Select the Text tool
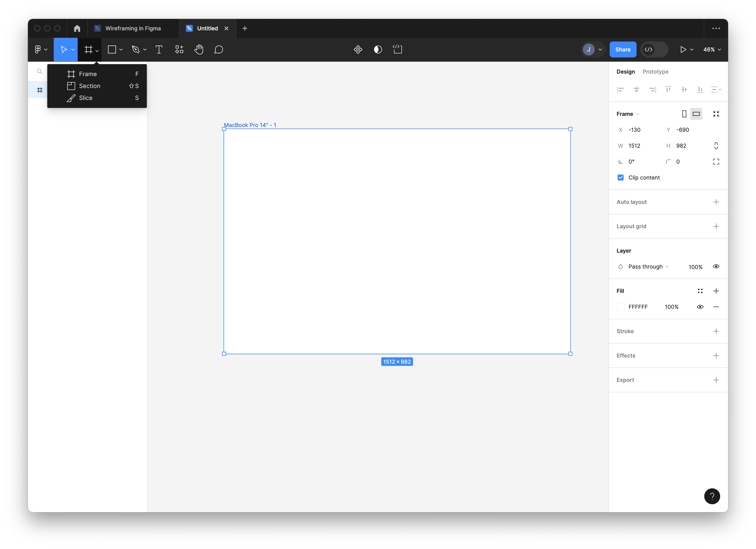The width and height of the screenshot is (756, 549). pos(159,49)
